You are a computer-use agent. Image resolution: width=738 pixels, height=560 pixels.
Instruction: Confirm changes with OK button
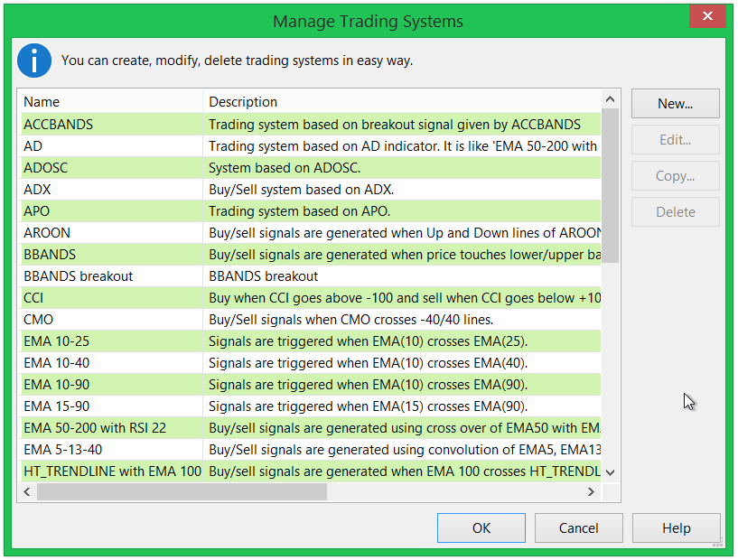pyautogui.click(x=481, y=527)
